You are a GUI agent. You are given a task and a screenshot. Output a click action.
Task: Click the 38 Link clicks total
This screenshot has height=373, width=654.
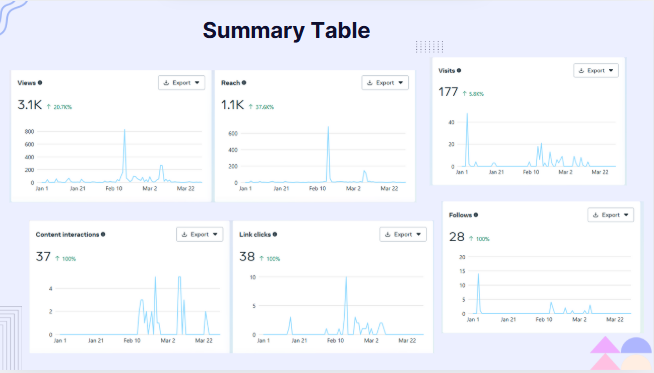click(x=247, y=257)
